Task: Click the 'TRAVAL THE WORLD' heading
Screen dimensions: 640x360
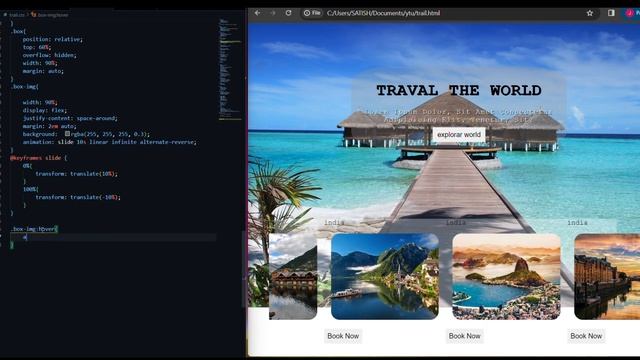Action: coord(459,90)
